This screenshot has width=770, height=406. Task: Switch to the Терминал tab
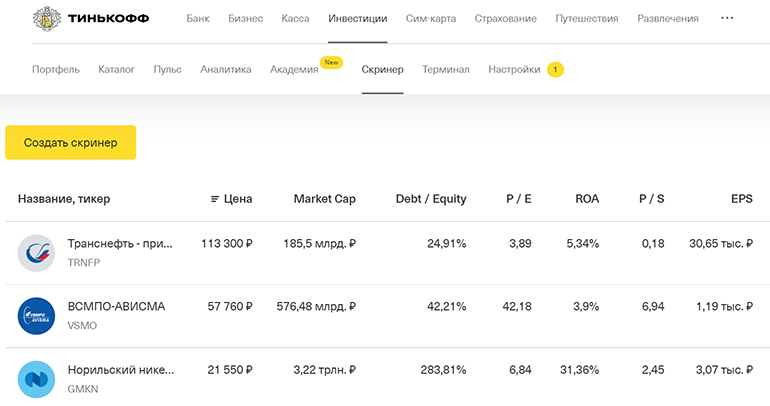click(x=446, y=70)
